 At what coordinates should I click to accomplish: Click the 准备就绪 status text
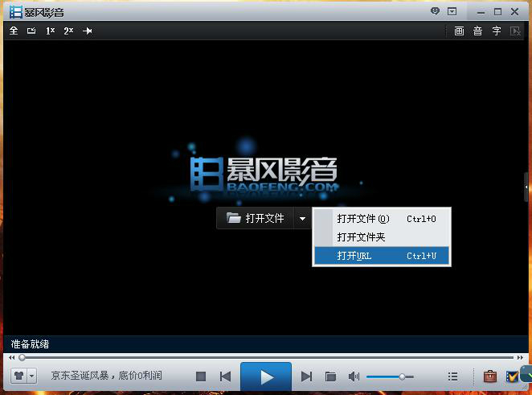[30, 344]
